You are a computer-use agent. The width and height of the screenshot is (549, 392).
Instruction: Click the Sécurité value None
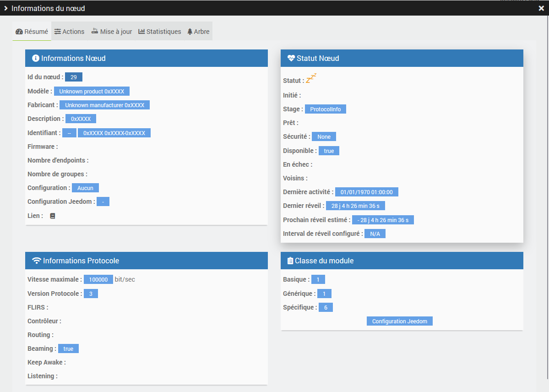point(324,136)
